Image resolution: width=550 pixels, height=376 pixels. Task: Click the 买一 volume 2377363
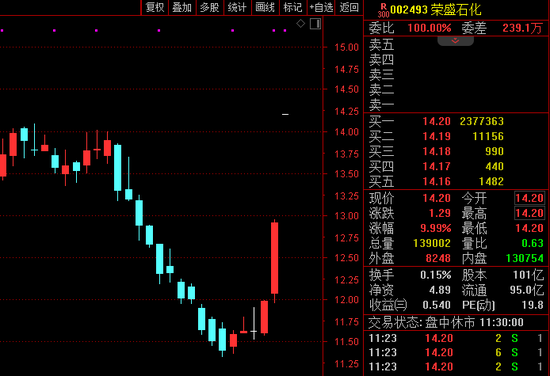tap(482, 121)
